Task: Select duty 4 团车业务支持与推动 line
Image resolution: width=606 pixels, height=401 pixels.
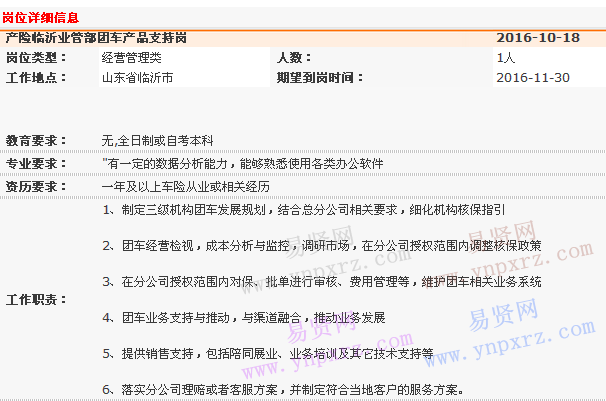Action: [x=244, y=318]
